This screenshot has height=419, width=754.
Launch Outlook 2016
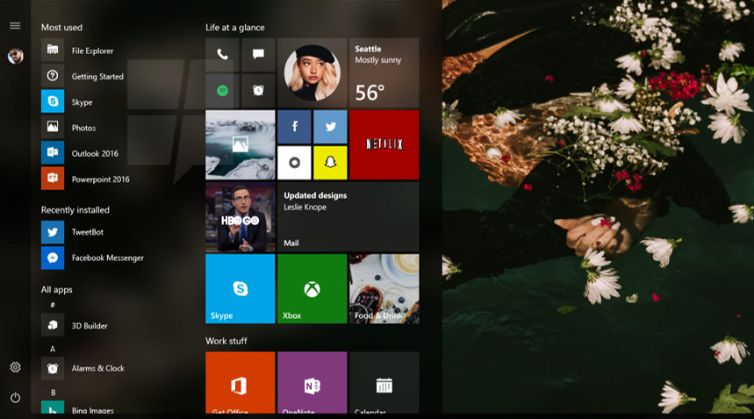point(82,153)
